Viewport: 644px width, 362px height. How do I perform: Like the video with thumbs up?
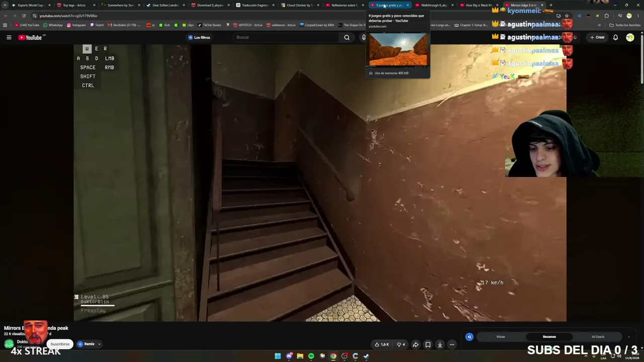pyautogui.click(x=382, y=344)
